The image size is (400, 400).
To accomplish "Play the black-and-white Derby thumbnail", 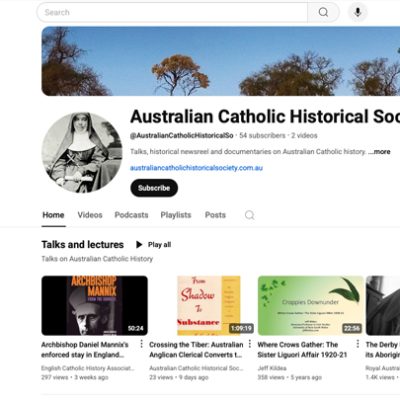I will [x=383, y=305].
